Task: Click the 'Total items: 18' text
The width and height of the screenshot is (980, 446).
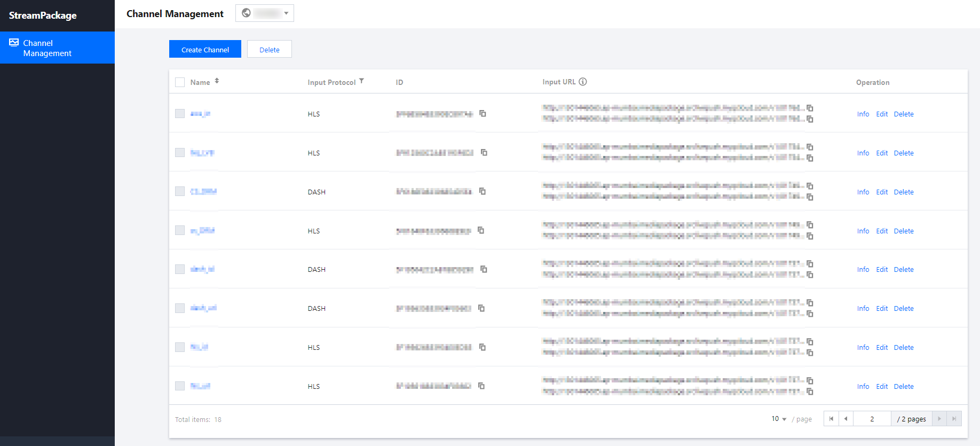Action: point(198,419)
